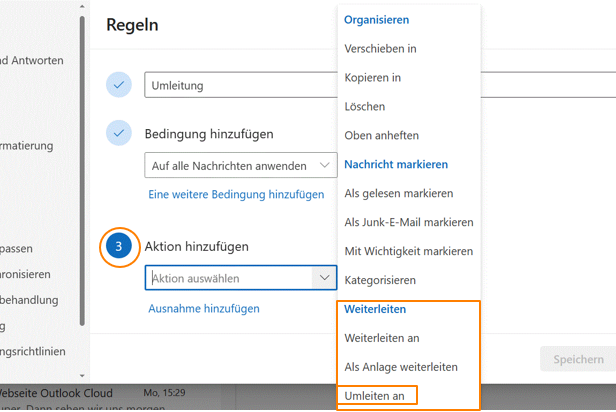The image size is (616, 412).
Task: Click the sidebar scrollbar up arrow
Action: pos(82,6)
